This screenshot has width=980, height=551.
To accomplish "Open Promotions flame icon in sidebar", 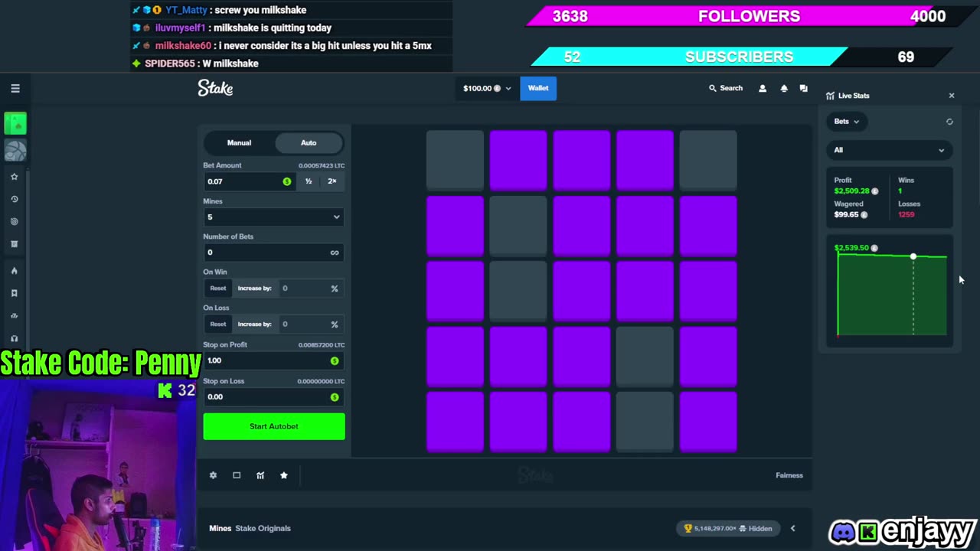I will coord(14,271).
